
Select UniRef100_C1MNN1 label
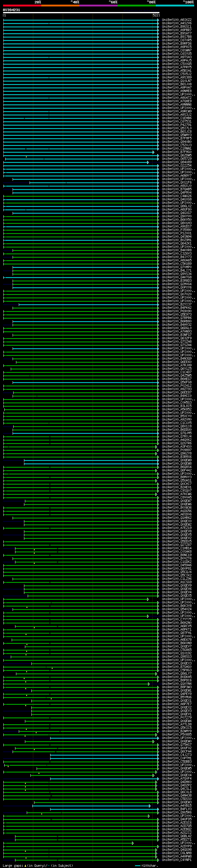[176, 149]
